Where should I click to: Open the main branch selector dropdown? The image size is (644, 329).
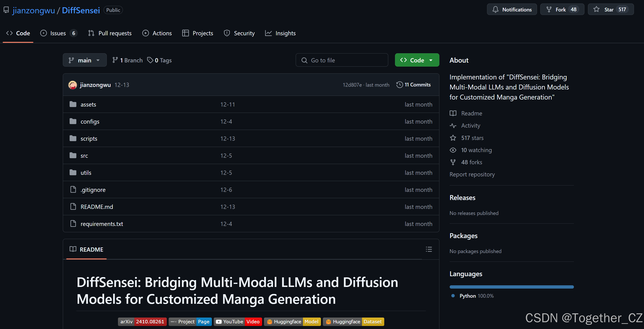85,60
